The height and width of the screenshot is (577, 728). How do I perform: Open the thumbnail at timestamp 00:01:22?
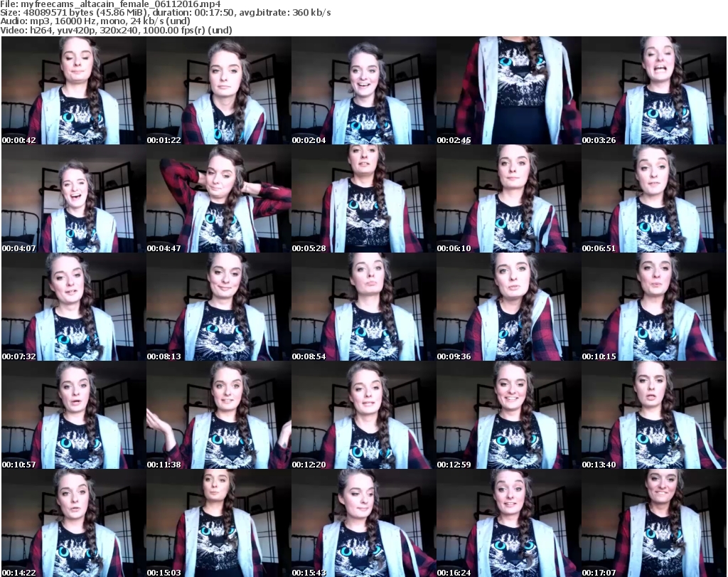click(x=219, y=90)
